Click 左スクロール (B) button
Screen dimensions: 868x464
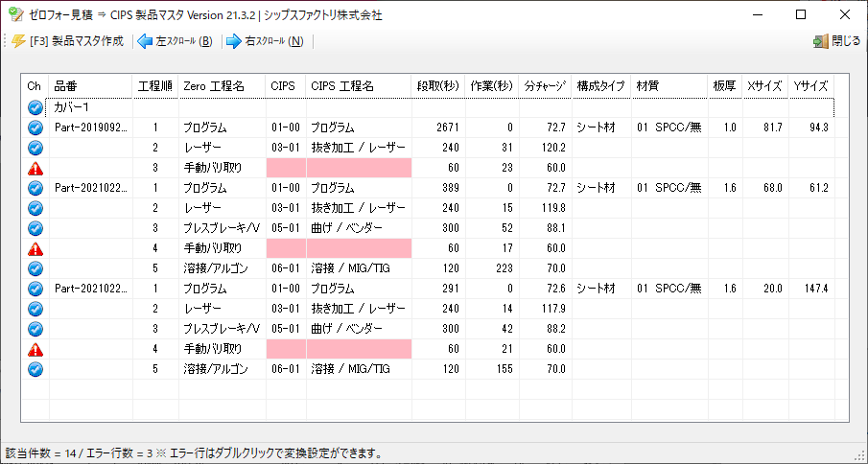pos(175,41)
